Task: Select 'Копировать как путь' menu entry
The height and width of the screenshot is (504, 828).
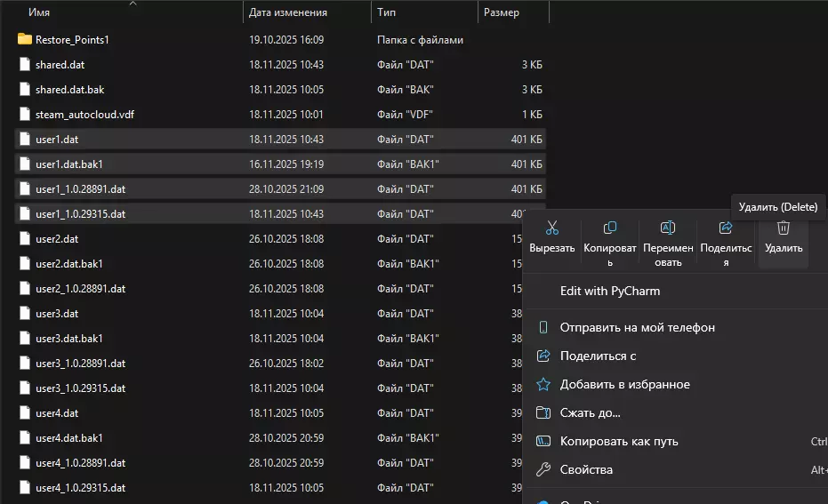Action: point(619,442)
